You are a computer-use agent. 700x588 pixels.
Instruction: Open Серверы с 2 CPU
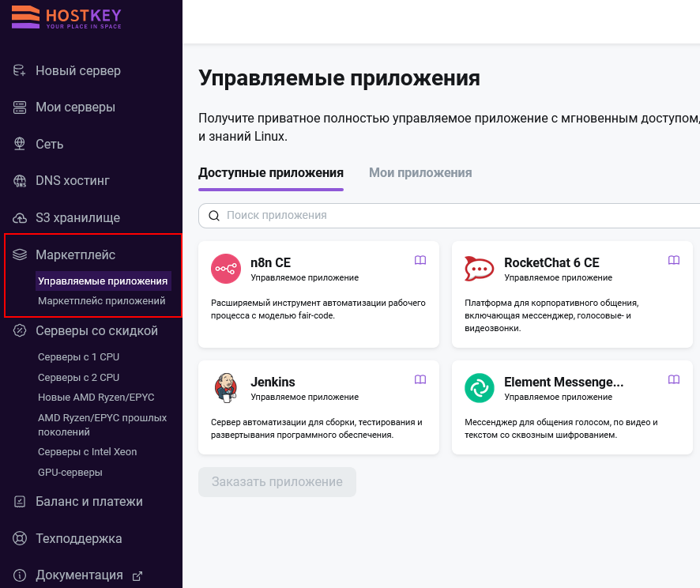[x=78, y=378]
